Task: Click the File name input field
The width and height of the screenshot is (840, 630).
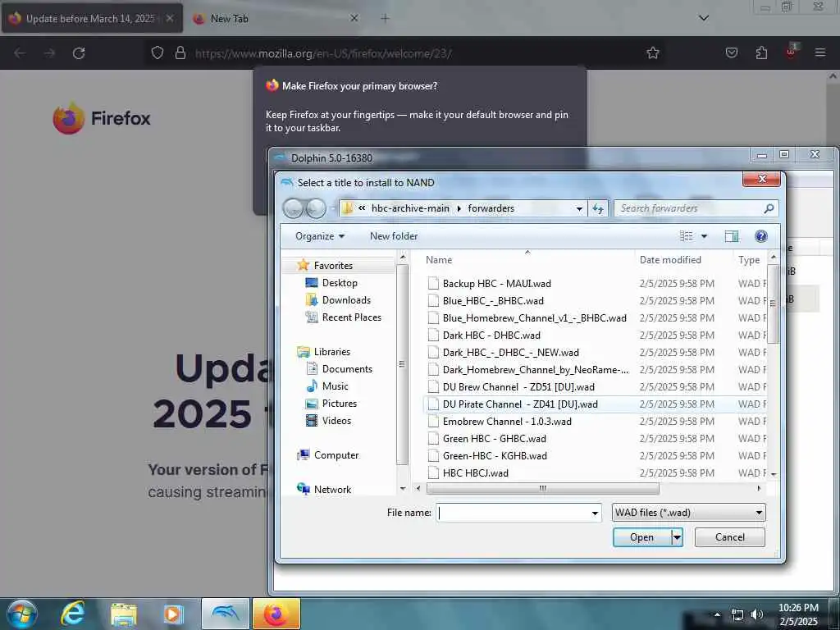Action: [x=514, y=513]
